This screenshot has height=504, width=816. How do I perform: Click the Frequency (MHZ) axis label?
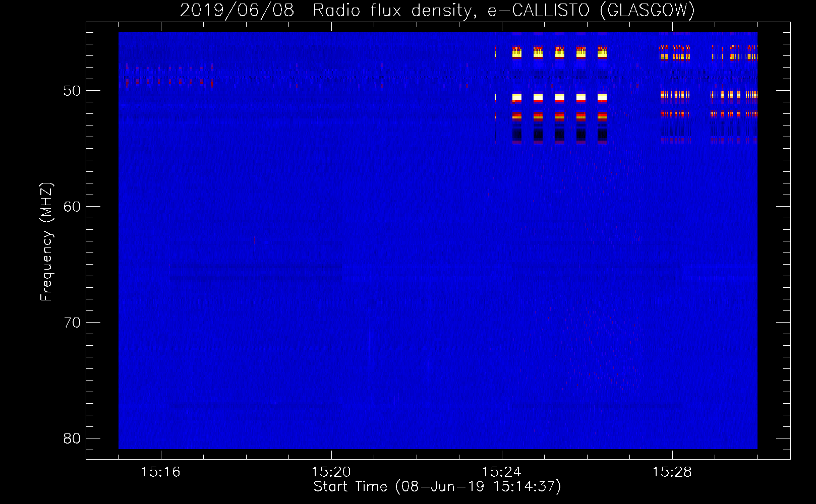coord(46,241)
